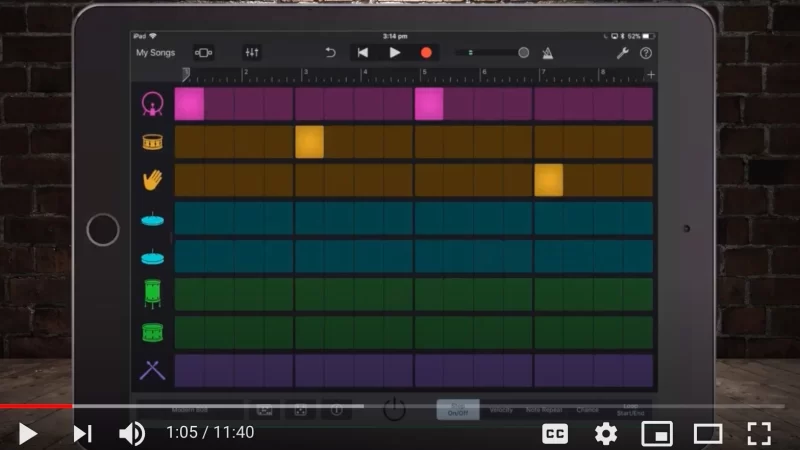
Task: Click the undo arrow
Action: coord(330,53)
